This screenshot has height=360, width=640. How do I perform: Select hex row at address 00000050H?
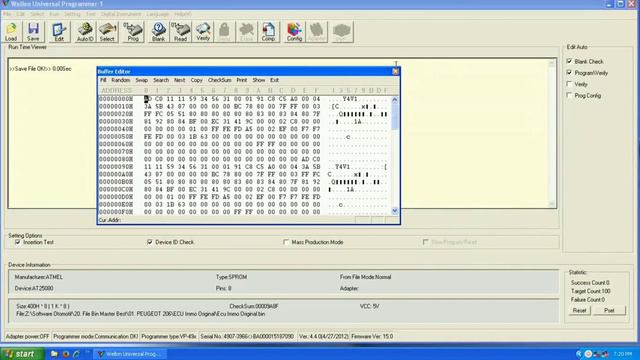pos(243,137)
